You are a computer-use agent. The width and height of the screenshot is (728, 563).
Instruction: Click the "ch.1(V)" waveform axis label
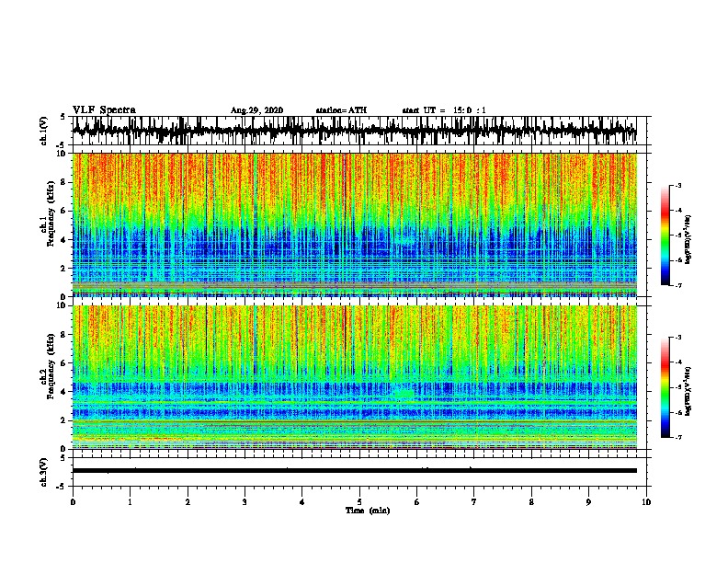click(x=44, y=131)
